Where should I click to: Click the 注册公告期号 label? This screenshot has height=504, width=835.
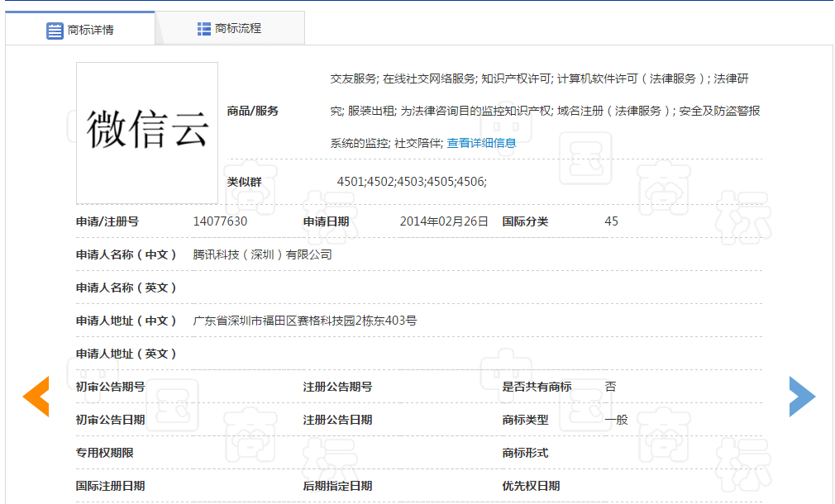coord(337,387)
